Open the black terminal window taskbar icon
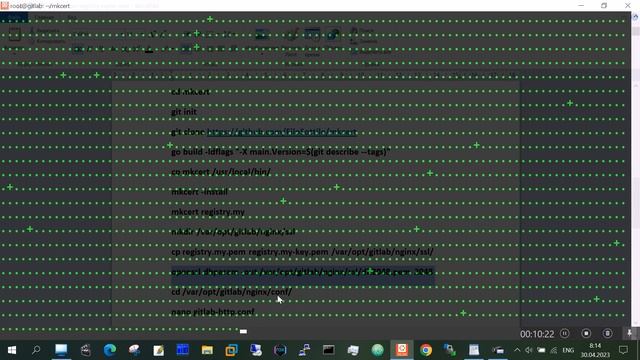This screenshot has height=360, width=640. click(x=329, y=350)
